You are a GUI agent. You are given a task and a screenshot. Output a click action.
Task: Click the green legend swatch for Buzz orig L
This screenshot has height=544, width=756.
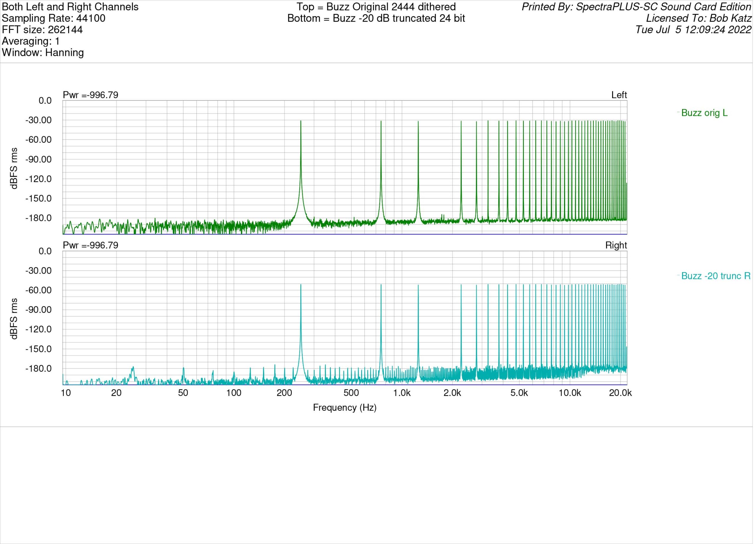(x=678, y=112)
